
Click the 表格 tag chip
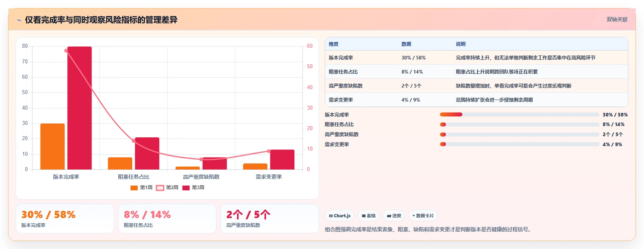369,216
